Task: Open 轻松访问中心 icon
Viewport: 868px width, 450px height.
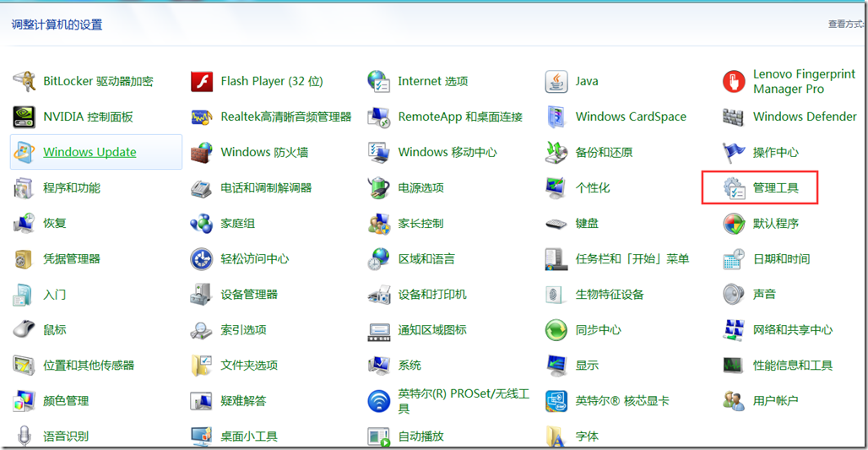Action: coord(202,259)
